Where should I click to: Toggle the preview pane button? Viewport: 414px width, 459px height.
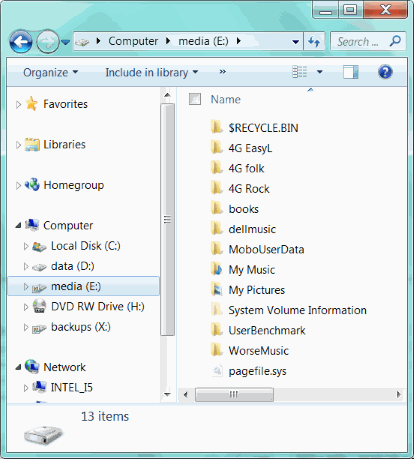[351, 72]
